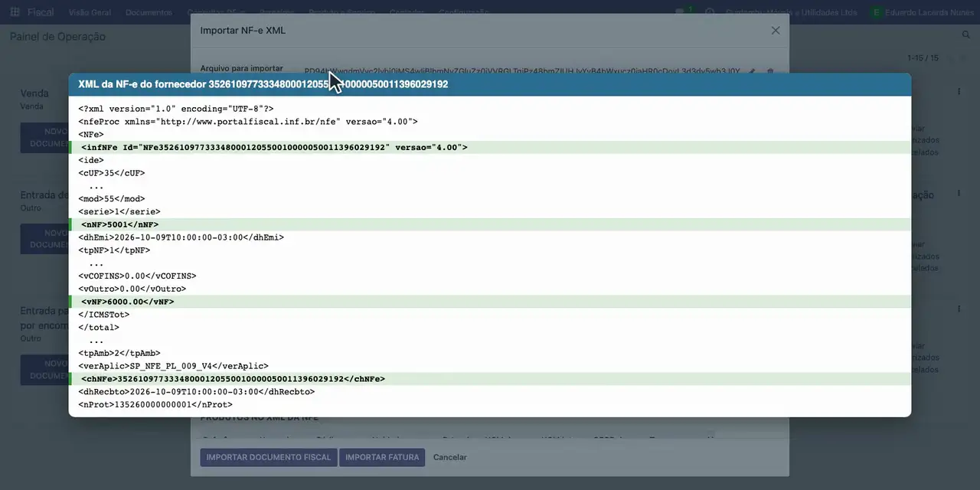The image size is (980, 490).
Task: Select the highlighted vNF 6000.00 line
Action: [x=490, y=302]
